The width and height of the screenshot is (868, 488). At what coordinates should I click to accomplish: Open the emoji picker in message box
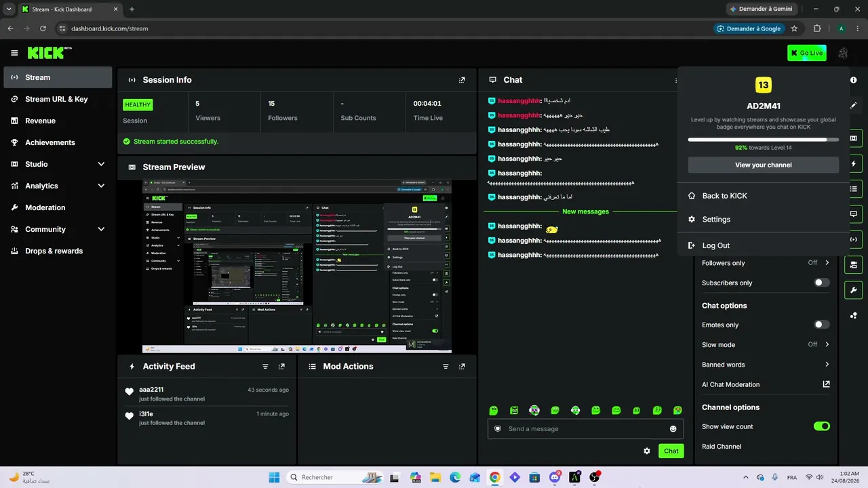point(673,429)
